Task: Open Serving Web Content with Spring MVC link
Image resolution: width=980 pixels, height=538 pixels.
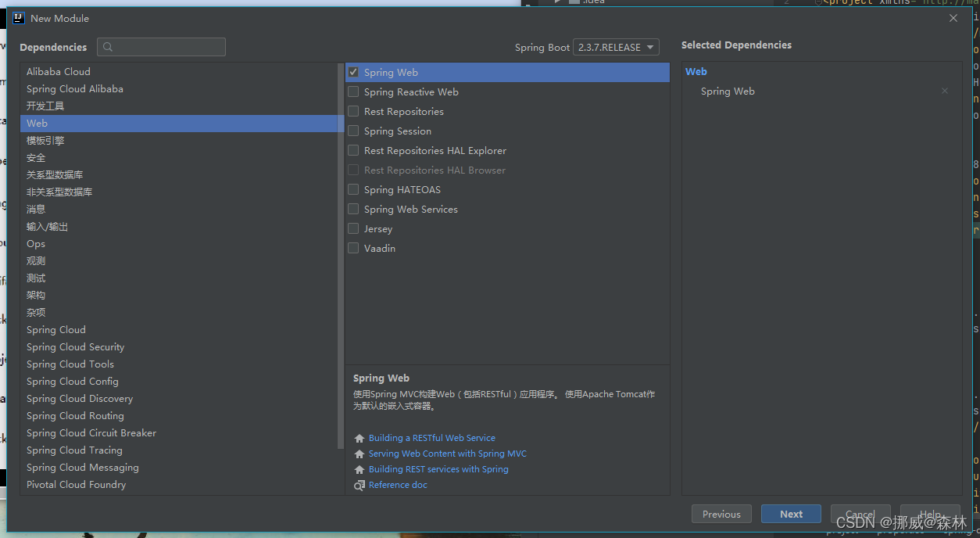Action: tap(448, 454)
